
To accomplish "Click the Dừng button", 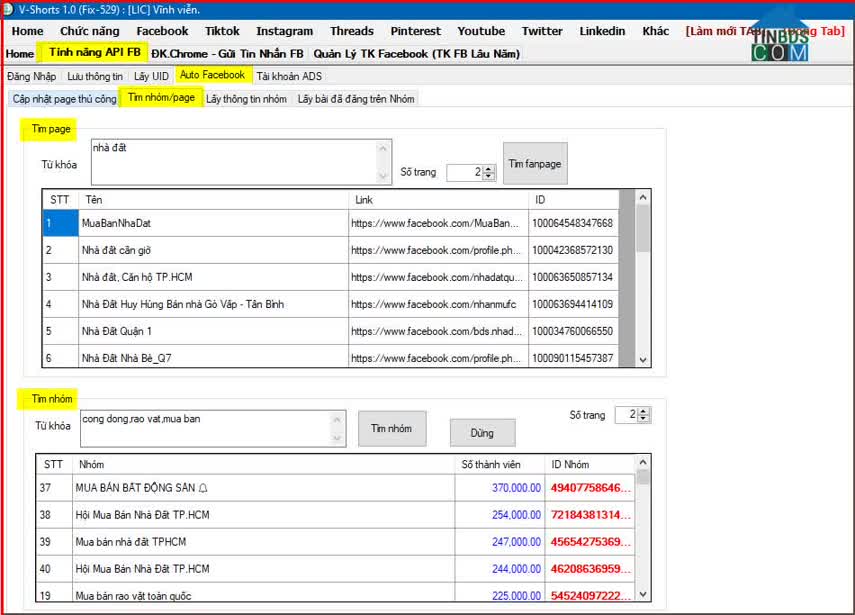I will 482,433.
